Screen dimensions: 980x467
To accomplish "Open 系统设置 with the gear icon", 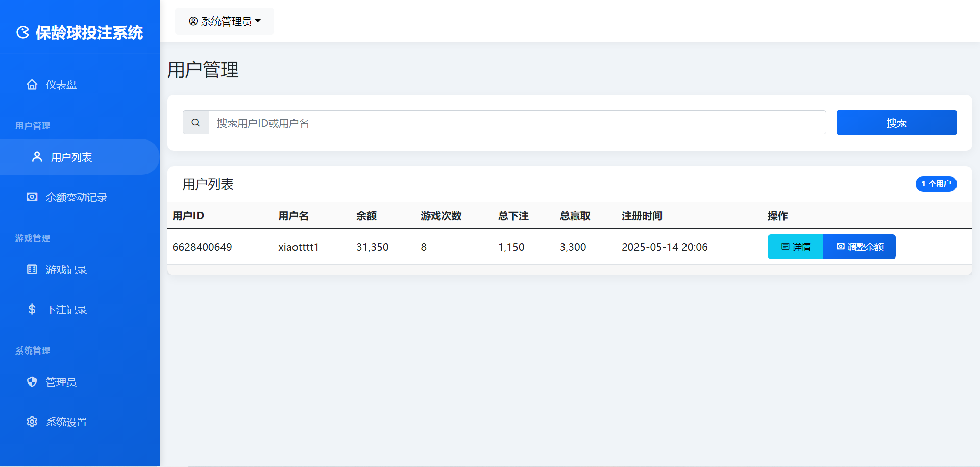I will (32, 421).
